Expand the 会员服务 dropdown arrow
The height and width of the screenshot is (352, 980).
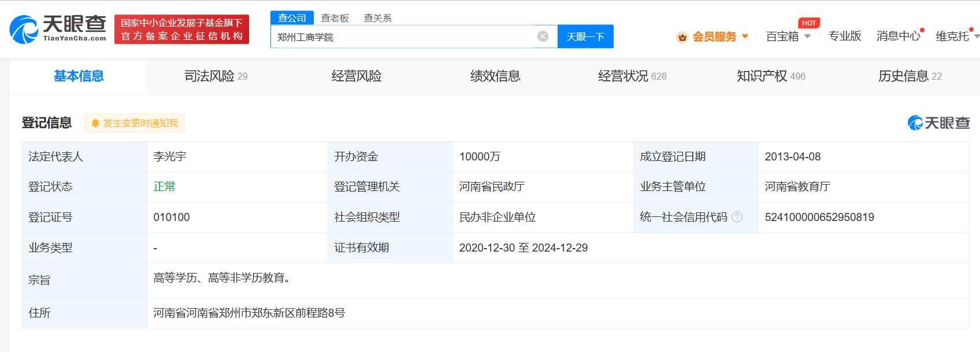coord(745,36)
